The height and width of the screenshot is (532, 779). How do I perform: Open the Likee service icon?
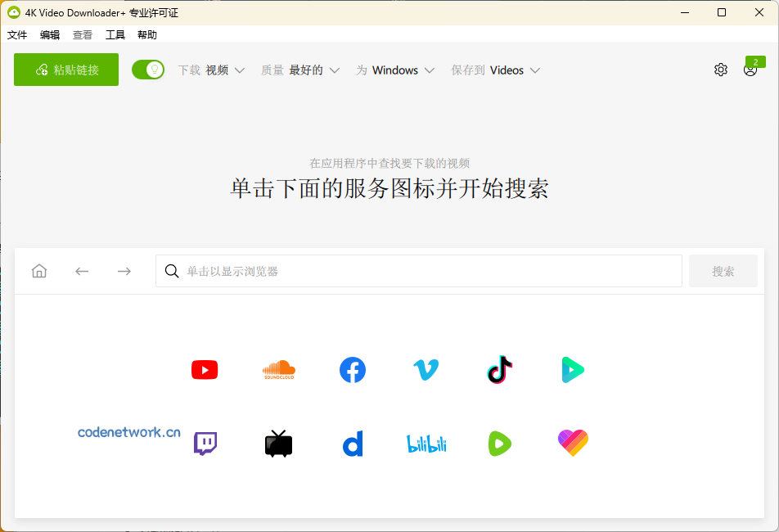(573, 444)
